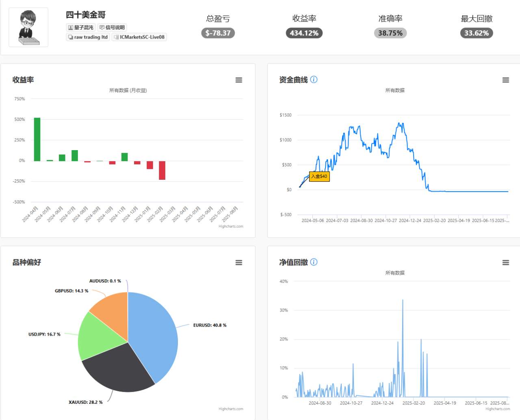This screenshot has width=520, height=420.
Task: Open the 收益率 chart hamburger menu
Action: pos(239,80)
